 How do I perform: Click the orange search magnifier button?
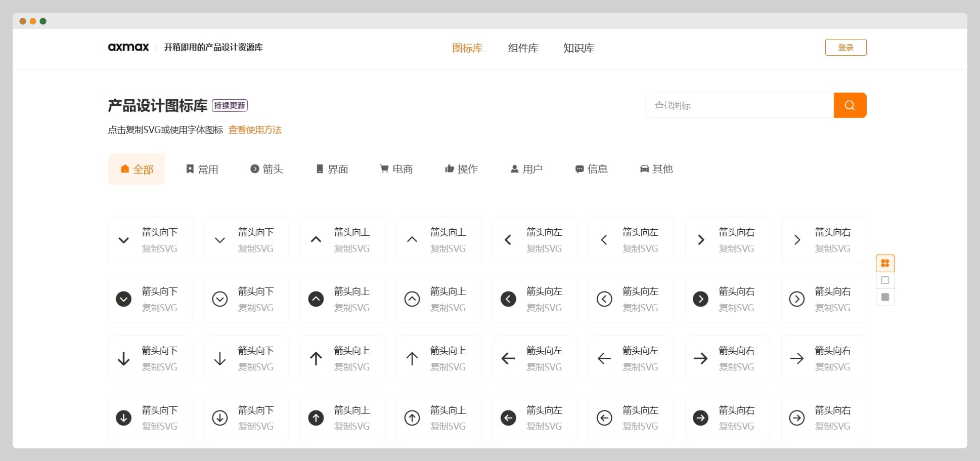(x=850, y=105)
